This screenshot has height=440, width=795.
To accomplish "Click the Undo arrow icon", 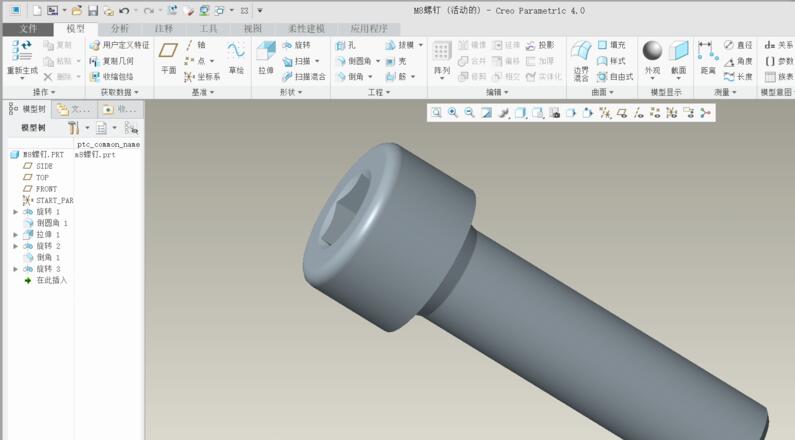I will (x=124, y=10).
